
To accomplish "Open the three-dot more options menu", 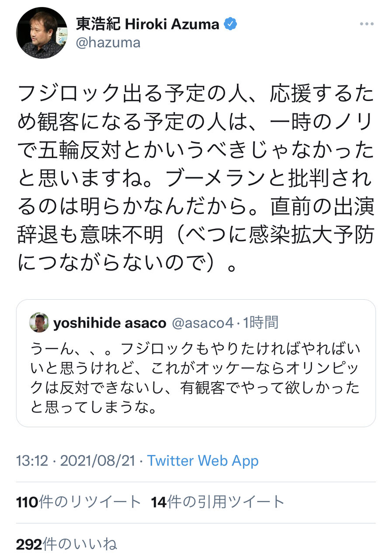I will (x=366, y=24).
